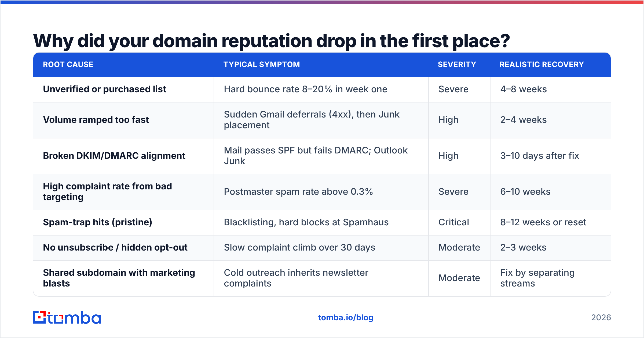Click 'Severe' in the Unverified list row
The width and height of the screenshot is (644, 338).
453,89
